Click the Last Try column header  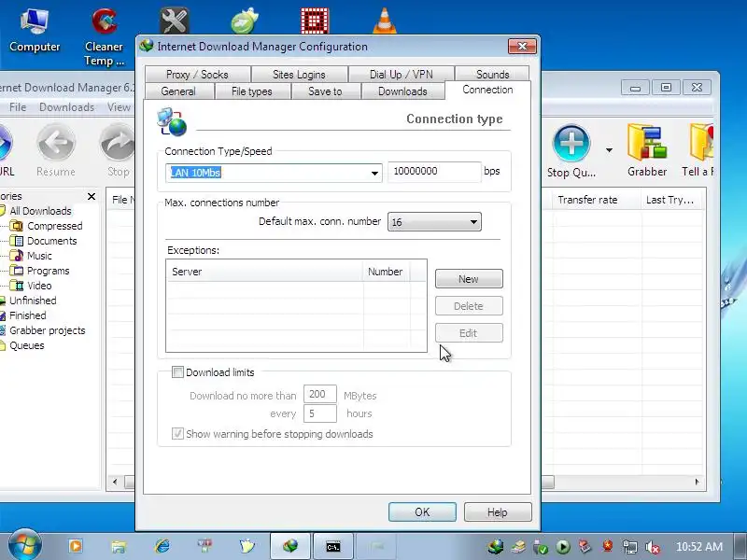coord(671,200)
